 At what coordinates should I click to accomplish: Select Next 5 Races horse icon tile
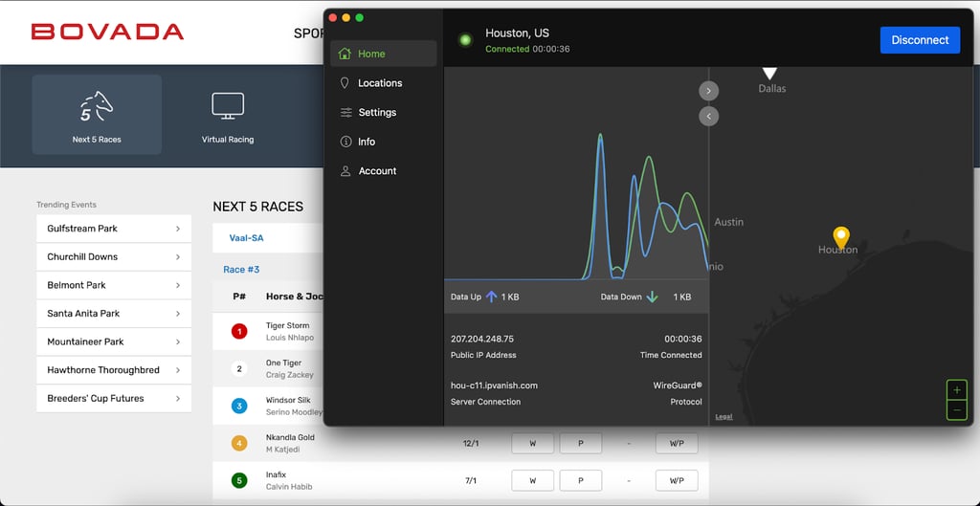[x=97, y=115]
